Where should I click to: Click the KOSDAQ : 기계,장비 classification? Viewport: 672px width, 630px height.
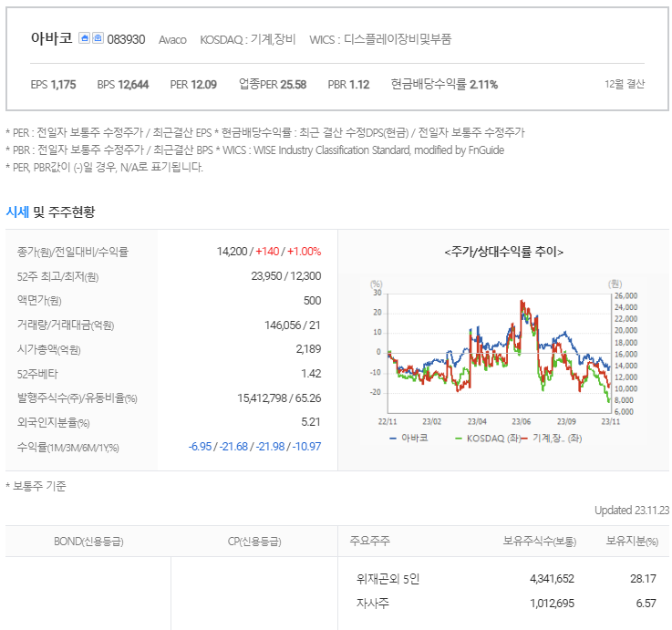point(248,39)
